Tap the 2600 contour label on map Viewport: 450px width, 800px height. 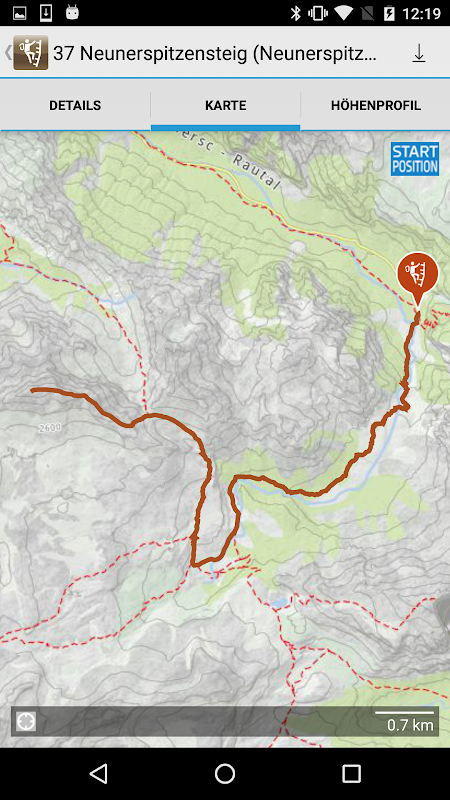point(49,428)
